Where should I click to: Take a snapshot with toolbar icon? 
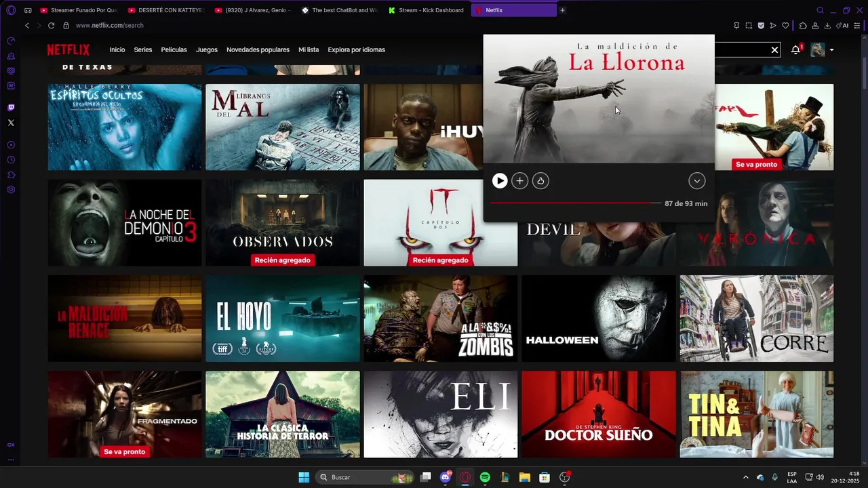coord(749,25)
